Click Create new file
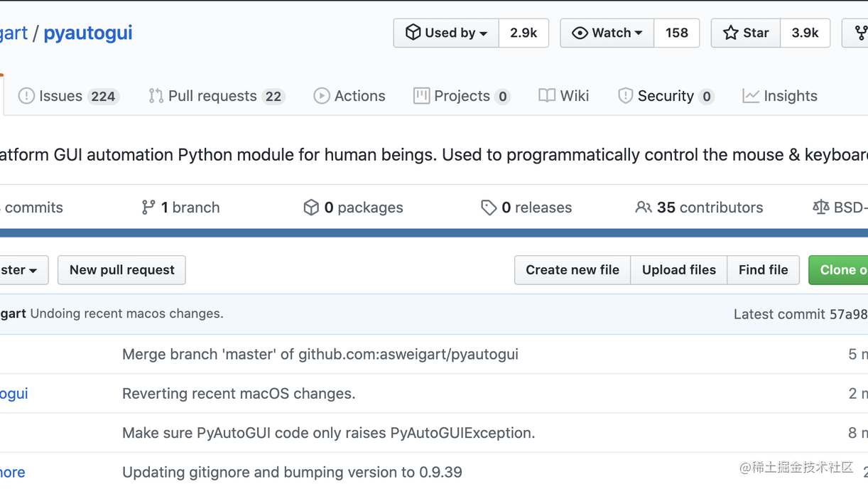868x489 pixels. [x=573, y=270]
